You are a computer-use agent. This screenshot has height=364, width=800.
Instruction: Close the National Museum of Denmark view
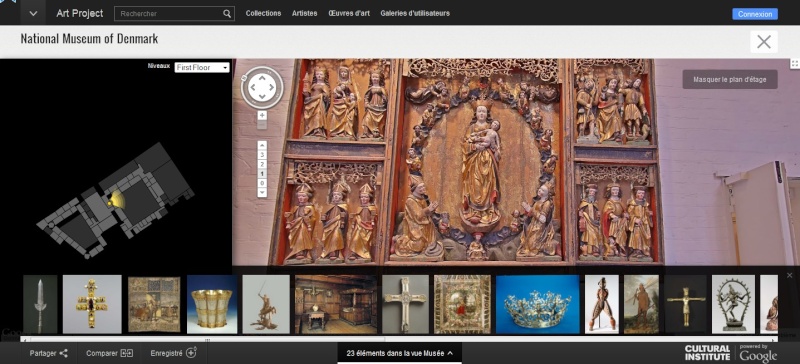[764, 41]
